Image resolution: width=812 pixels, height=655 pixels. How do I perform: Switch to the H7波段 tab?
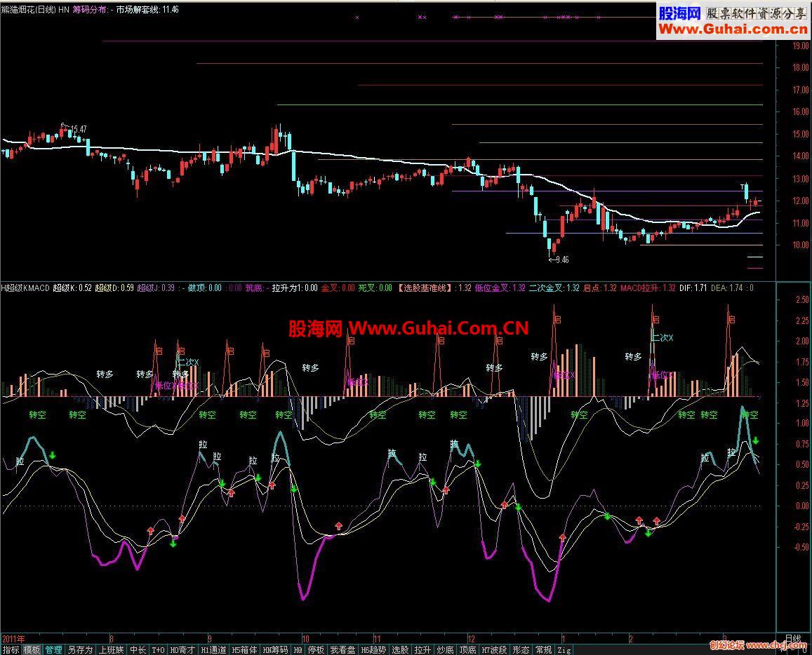pyautogui.click(x=494, y=650)
